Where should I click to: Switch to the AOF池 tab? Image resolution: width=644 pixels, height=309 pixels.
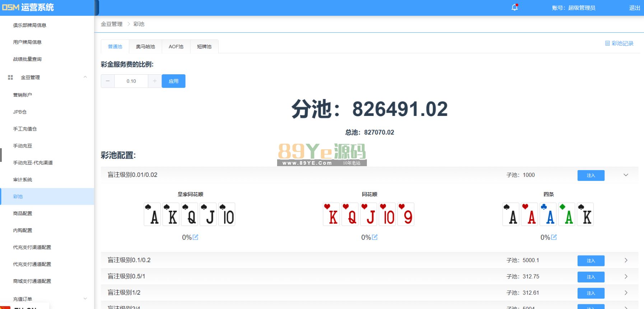pos(176,47)
